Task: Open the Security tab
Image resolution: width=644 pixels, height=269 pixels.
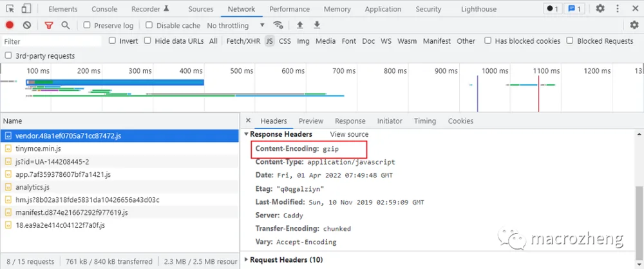Action: point(428,9)
